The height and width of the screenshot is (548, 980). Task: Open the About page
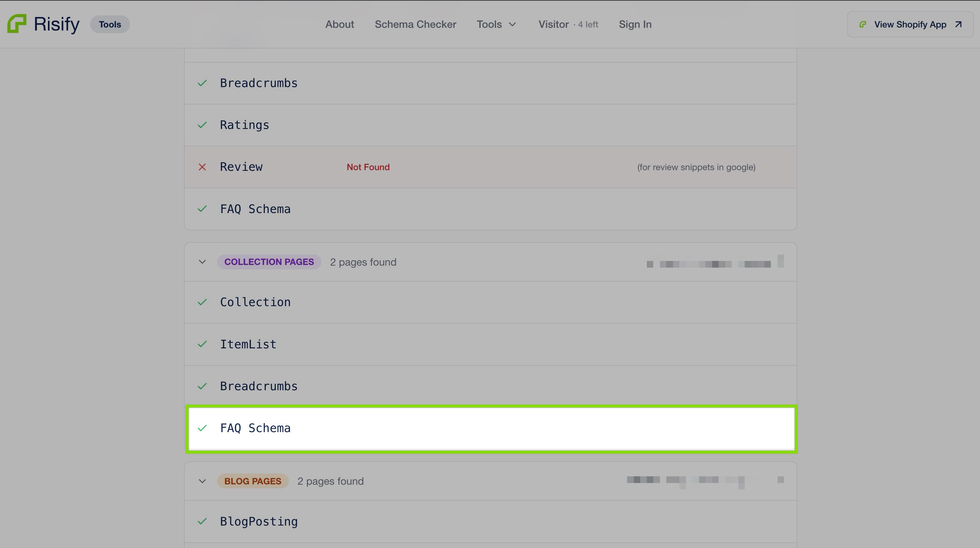pyautogui.click(x=340, y=24)
